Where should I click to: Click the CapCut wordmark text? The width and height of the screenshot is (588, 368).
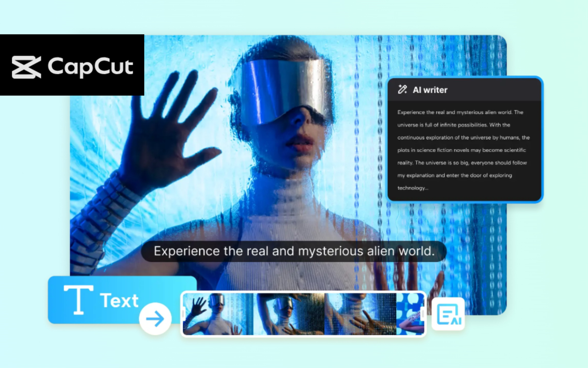click(x=90, y=66)
